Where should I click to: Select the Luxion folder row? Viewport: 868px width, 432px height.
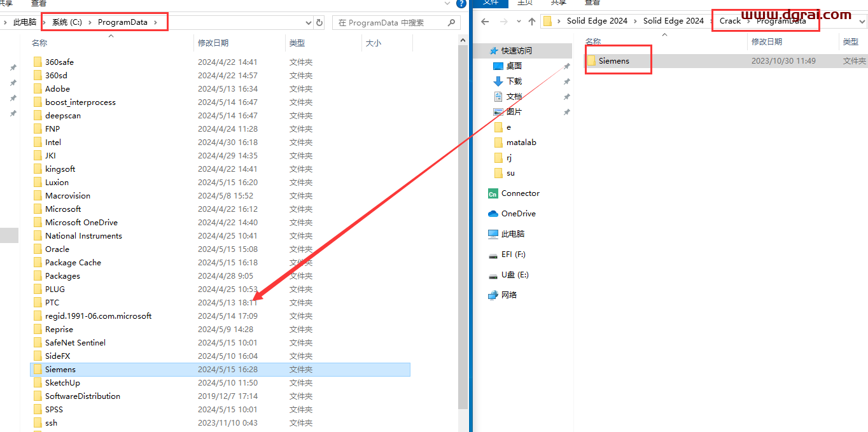(220, 182)
